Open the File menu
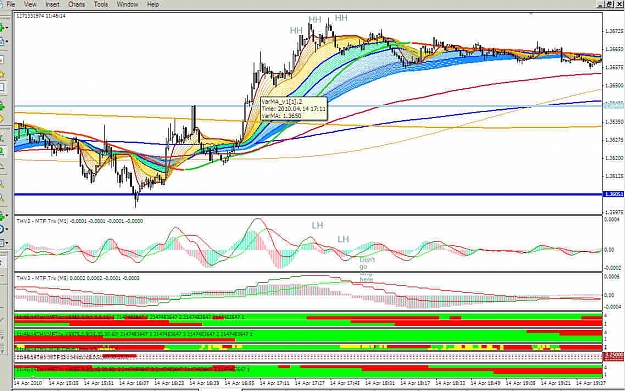The width and height of the screenshot is (625, 391). click(x=11, y=4)
